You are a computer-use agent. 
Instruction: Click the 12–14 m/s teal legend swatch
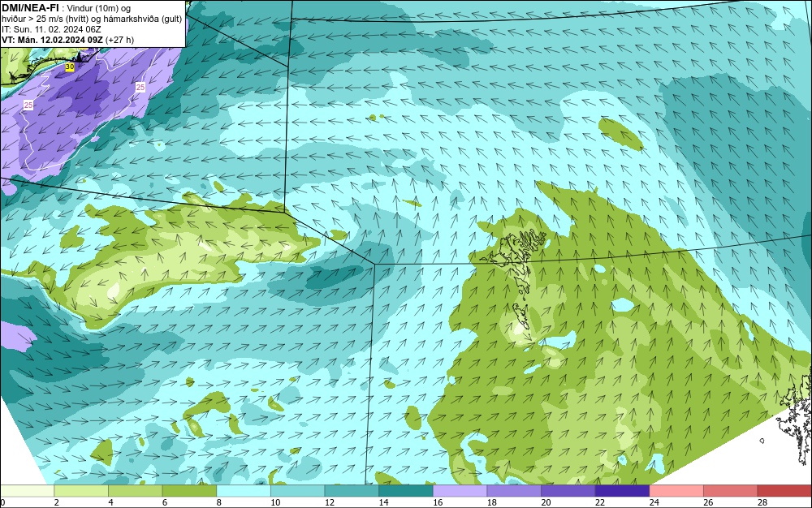352,491
